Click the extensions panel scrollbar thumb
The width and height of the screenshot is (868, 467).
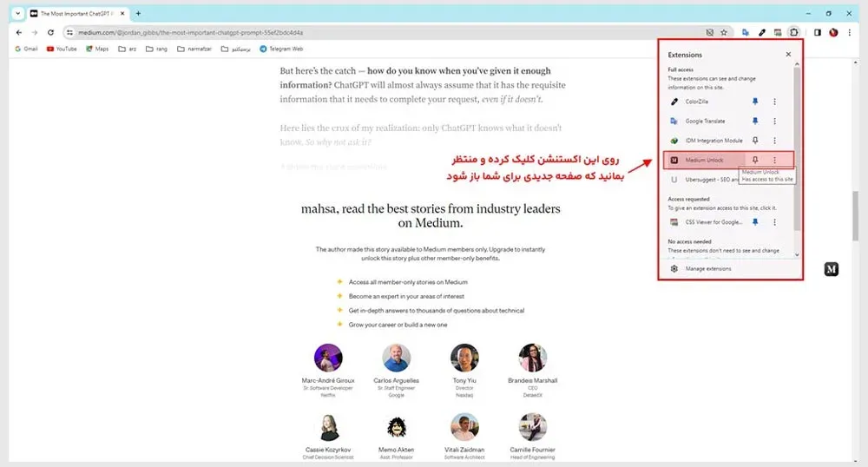point(797,148)
